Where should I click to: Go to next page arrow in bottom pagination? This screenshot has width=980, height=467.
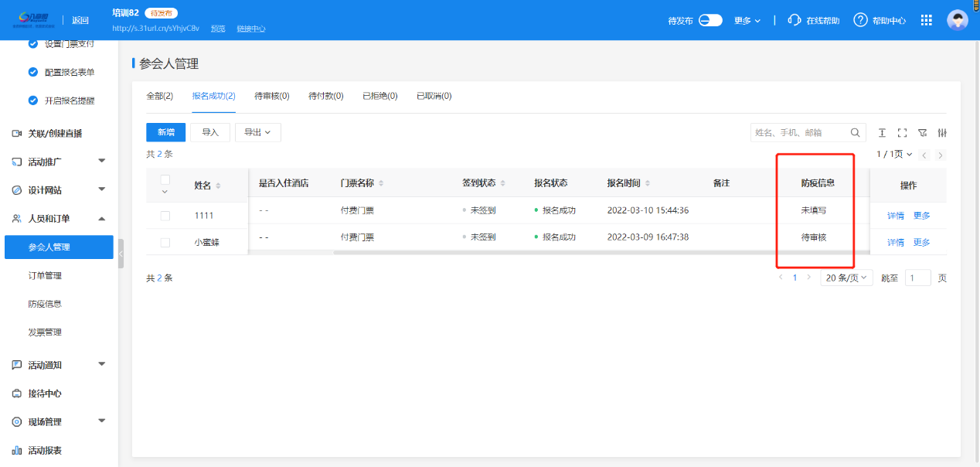click(x=808, y=277)
